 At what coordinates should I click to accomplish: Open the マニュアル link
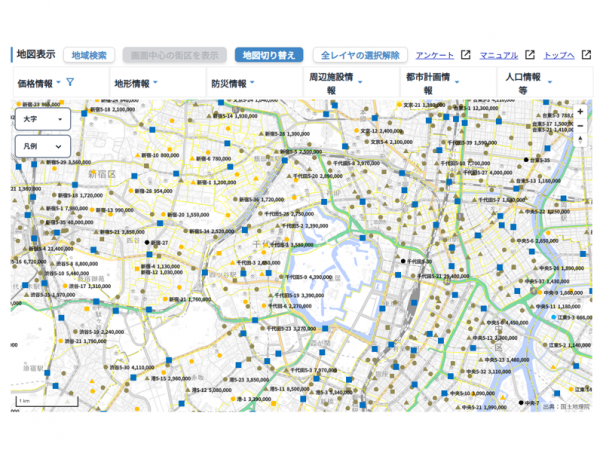pyautogui.click(x=498, y=55)
